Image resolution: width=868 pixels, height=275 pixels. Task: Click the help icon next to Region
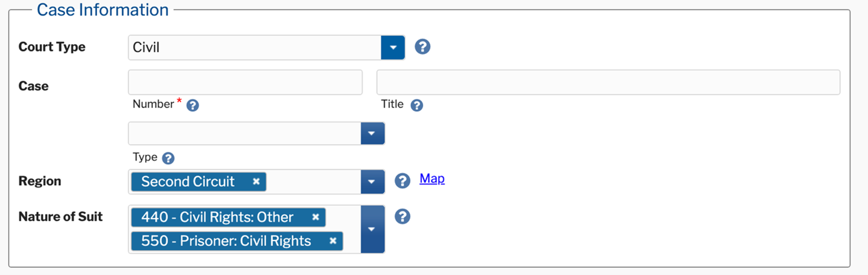pyautogui.click(x=402, y=181)
